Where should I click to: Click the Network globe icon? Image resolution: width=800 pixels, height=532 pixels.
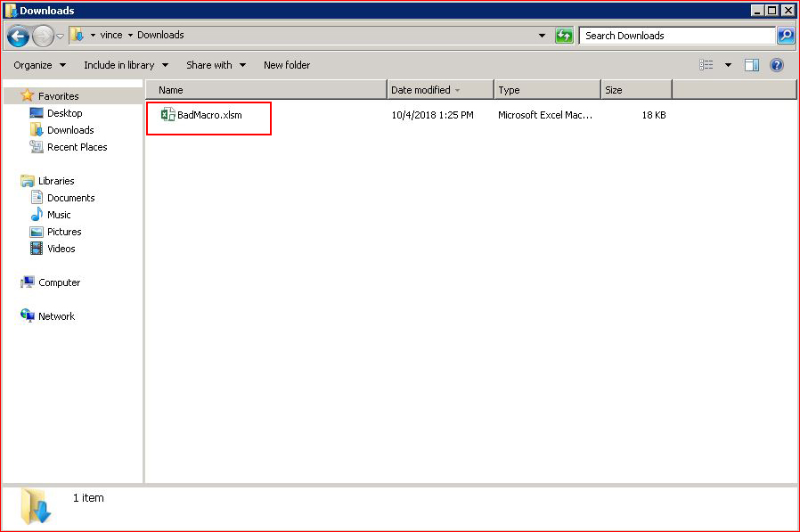[x=27, y=315]
